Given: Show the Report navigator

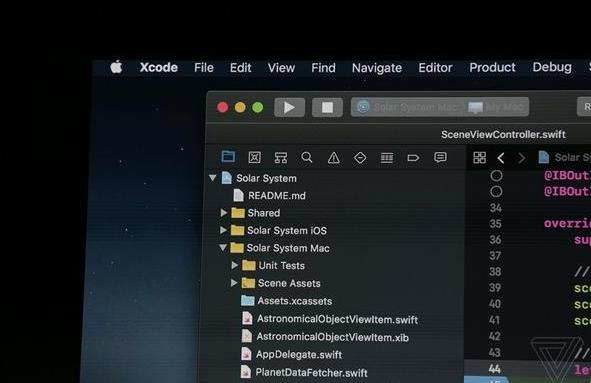Looking at the screenshot, I should [440, 157].
